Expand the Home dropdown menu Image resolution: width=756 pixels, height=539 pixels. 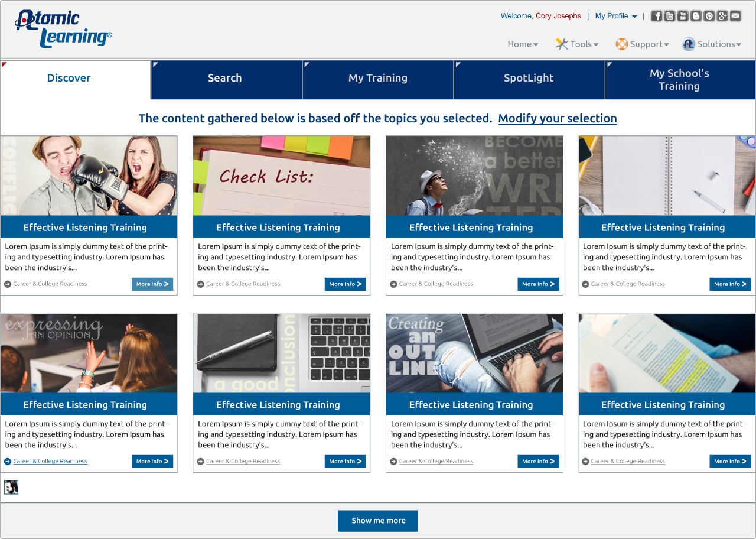(523, 44)
